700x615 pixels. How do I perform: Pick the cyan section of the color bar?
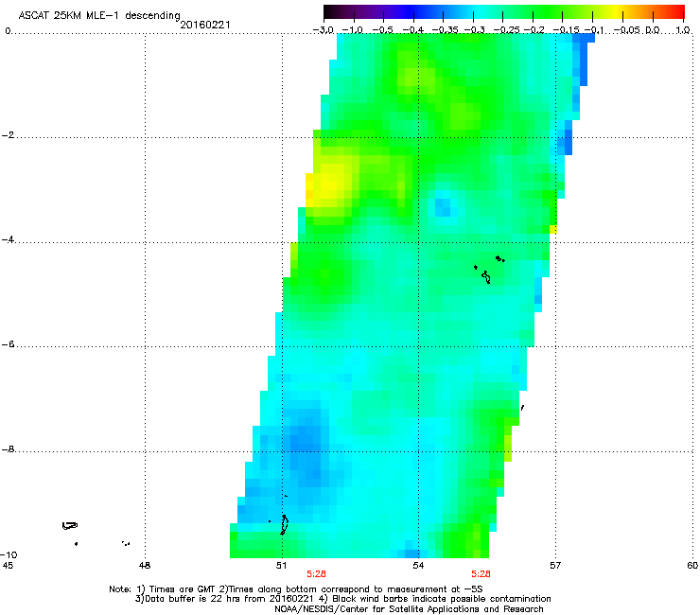[478, 12]
